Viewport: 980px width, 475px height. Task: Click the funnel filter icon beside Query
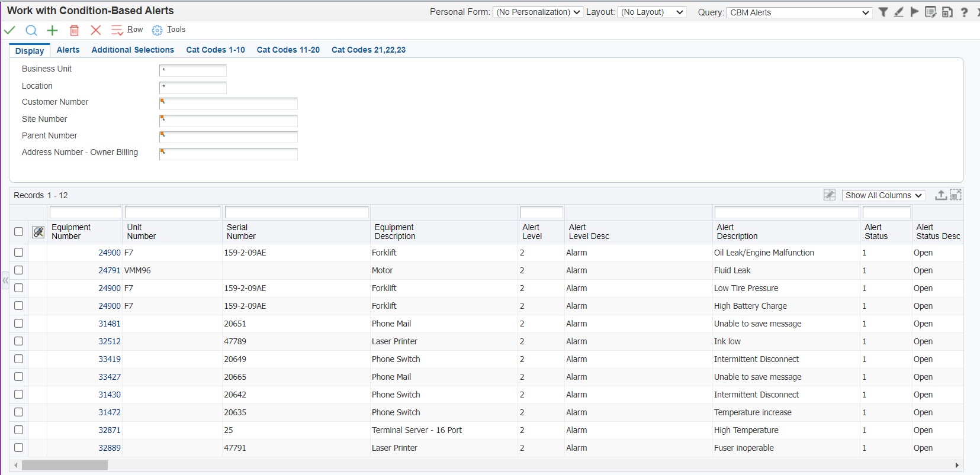[883, 12]
